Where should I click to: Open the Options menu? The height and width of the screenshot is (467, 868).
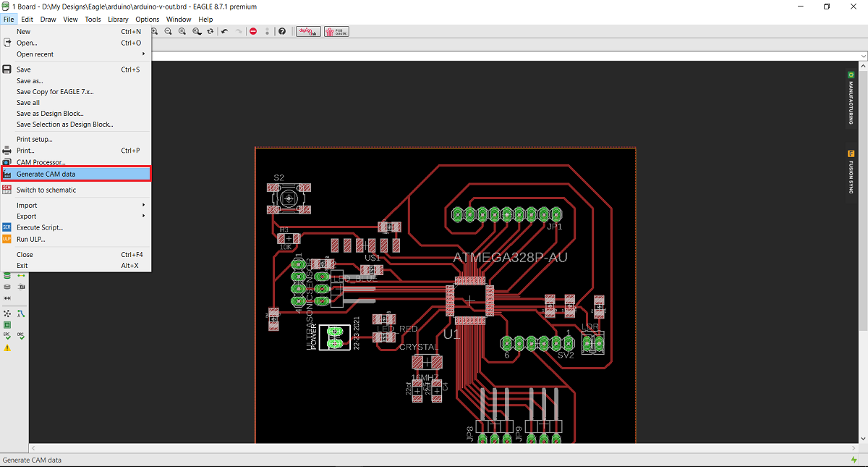point(148,20)
